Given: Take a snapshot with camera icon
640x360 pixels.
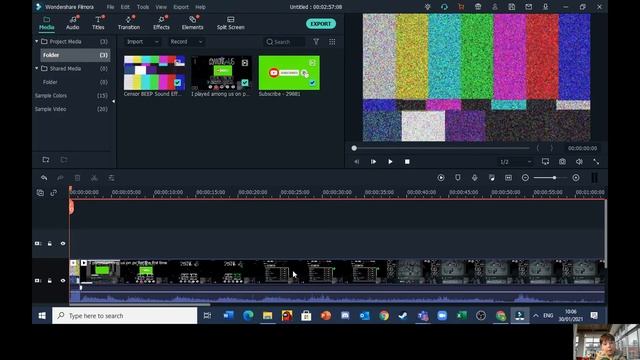Looking at the screenshot, I should pyautogui.click(x=562, y=162).
